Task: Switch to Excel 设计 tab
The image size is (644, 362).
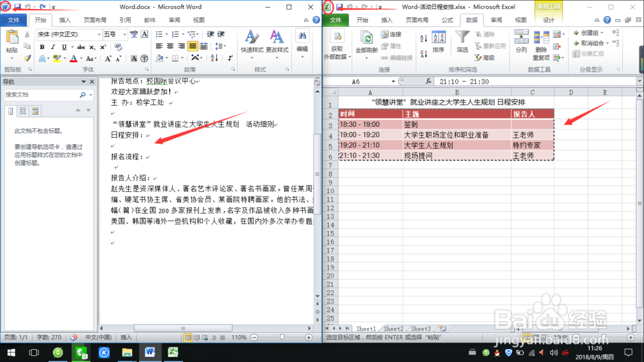Action: [x=548, y=20]
